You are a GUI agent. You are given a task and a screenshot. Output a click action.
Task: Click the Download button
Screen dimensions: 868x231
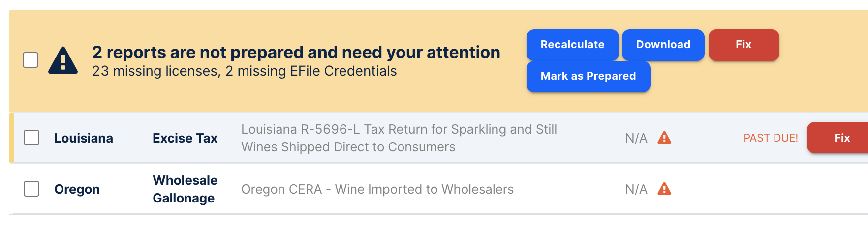tap(663, 45)
